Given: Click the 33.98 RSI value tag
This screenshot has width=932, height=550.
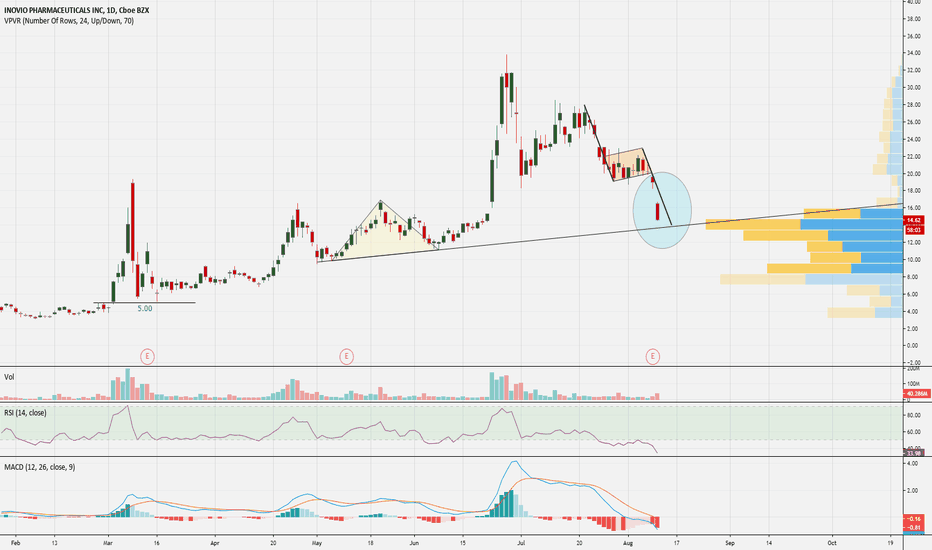Looking at the screenshot, I should pos(914,454).
